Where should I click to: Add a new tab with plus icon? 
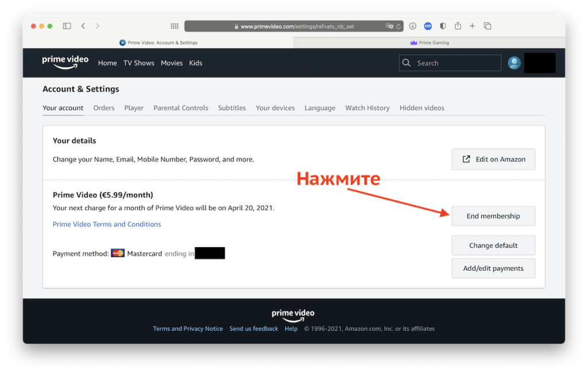473,26
